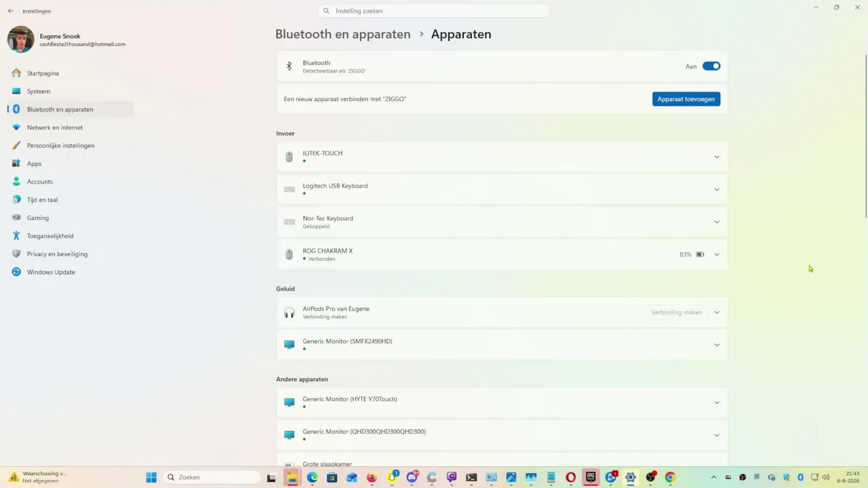Screen dimensions: 868x488
Task: Click the ROG CHAKRAM X mouse icon
Action: pos(290,254)
